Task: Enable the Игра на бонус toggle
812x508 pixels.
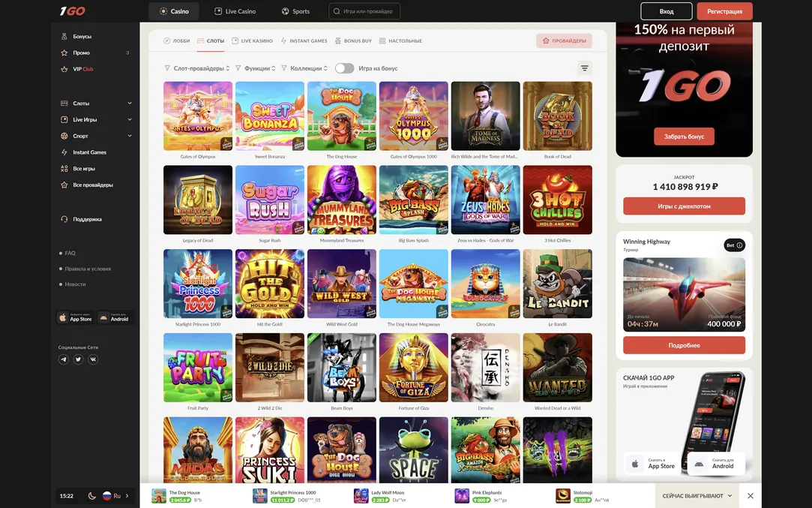Action: [x=344, y=66]
